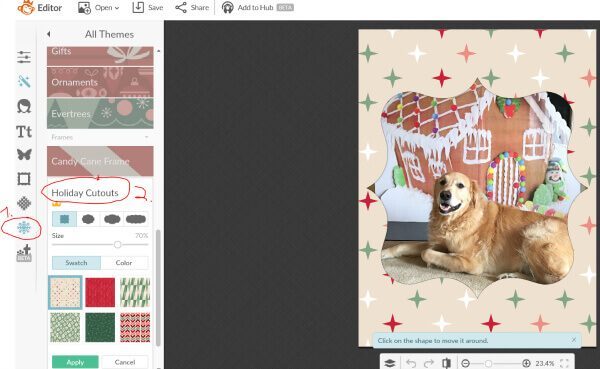Click Add to Hub
The height and width of the screenshot is (369, 600).
click(x=258, y=8)
